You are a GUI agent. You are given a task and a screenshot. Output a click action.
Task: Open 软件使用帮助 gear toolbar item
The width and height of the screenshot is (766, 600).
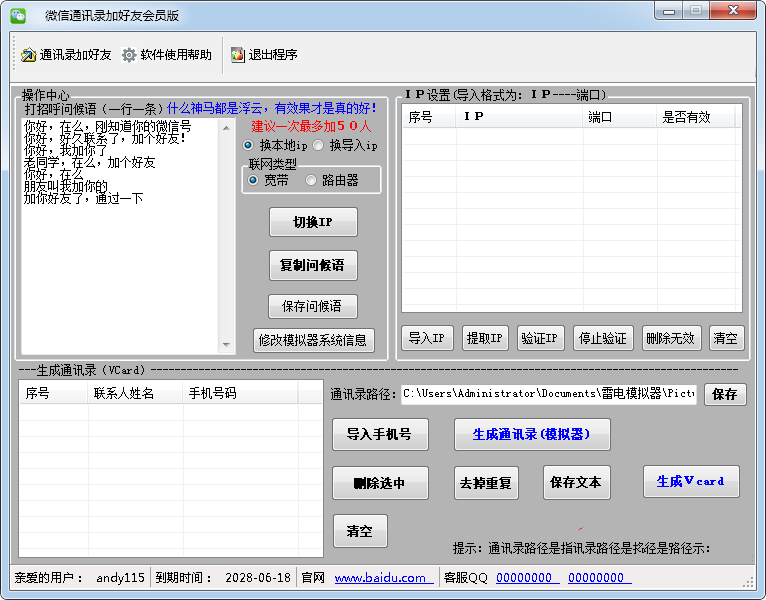point(167,55)
